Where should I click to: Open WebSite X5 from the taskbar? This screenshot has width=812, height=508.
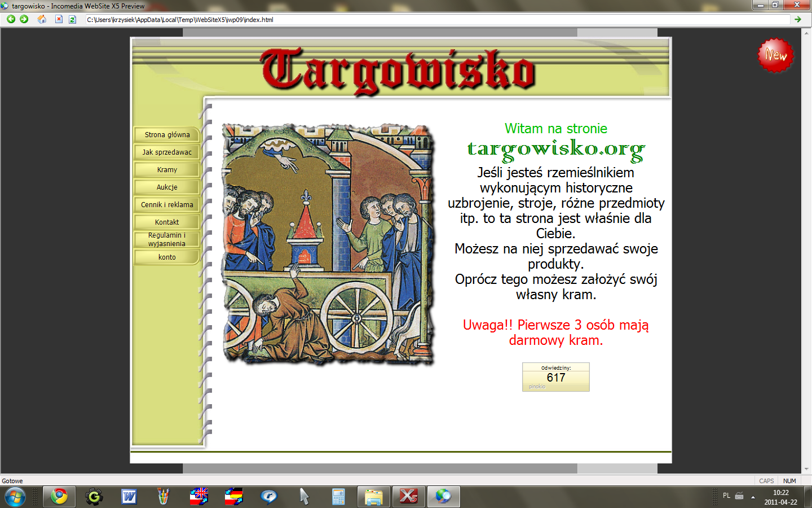coord(408,497)
